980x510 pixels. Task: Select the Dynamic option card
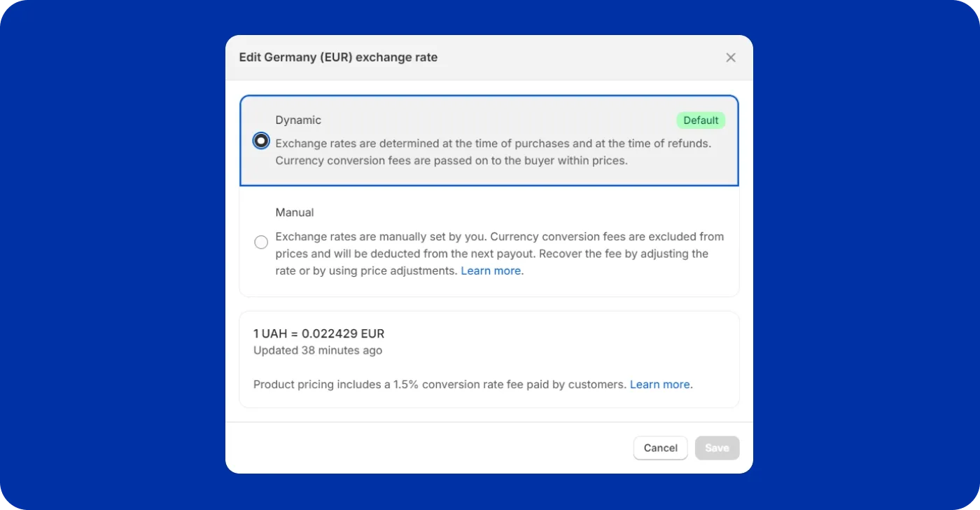[489, 140]
